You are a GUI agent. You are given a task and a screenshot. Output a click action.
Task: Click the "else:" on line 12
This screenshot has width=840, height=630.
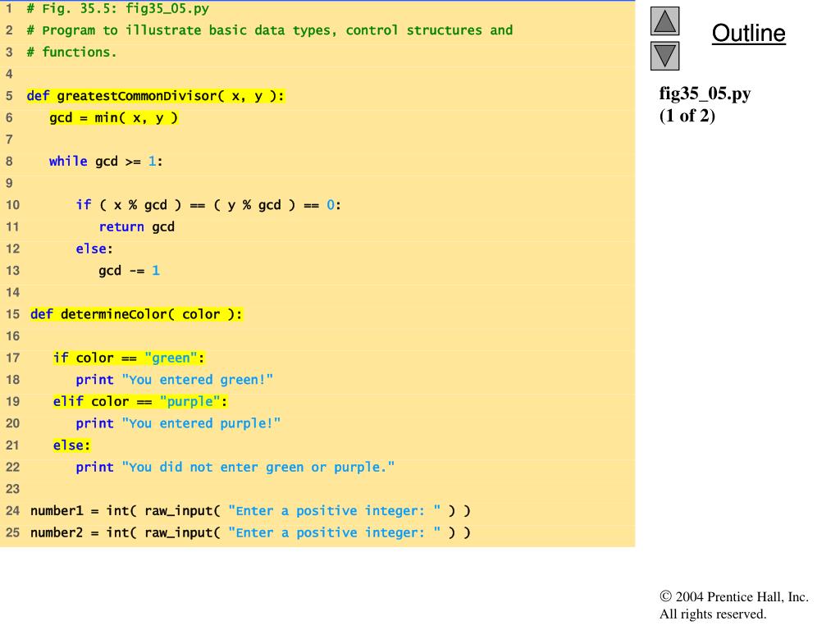94,249
